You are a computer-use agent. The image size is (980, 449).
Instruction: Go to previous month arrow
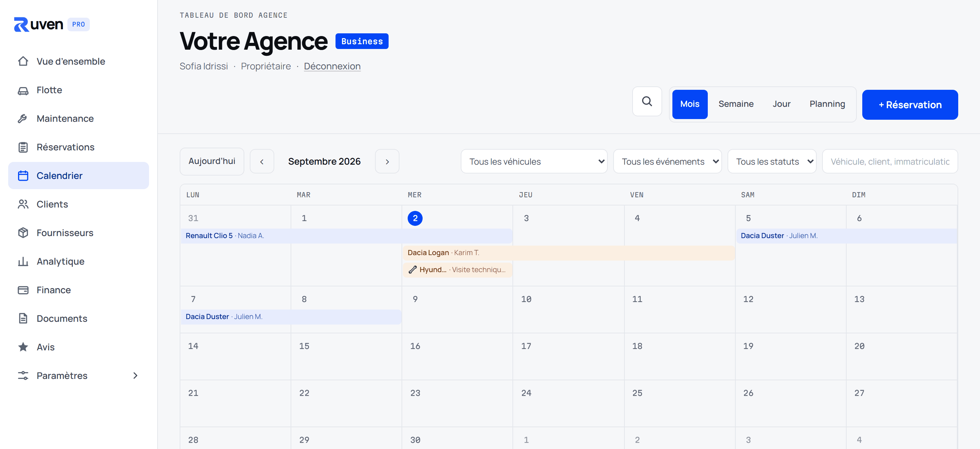[262, 162]
